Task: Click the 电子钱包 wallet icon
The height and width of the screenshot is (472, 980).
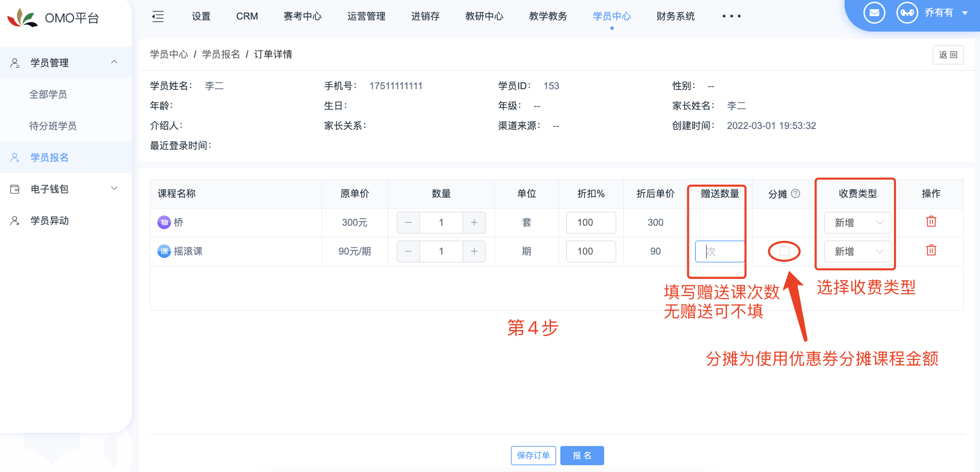Action: point(15,189)
